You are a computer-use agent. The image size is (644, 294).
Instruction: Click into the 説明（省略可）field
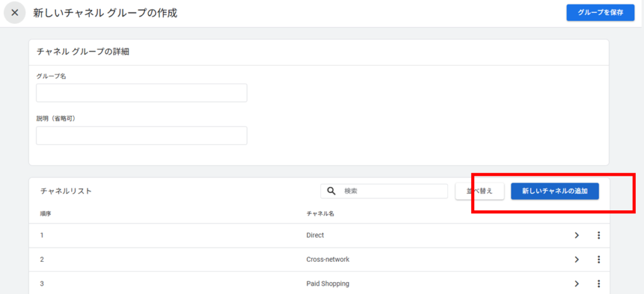coord(142,135)
